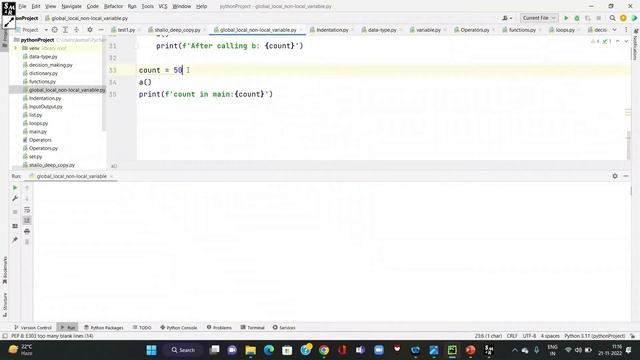
Task: Change line separator CRLF in status bar
Action: point(512,336)
